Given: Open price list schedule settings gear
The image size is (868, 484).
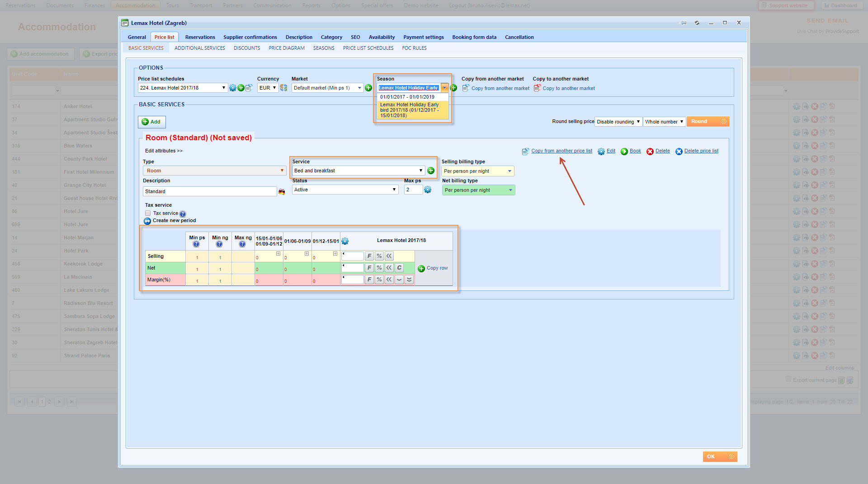Looking at the screenshot, I should (x=232, y=88).
